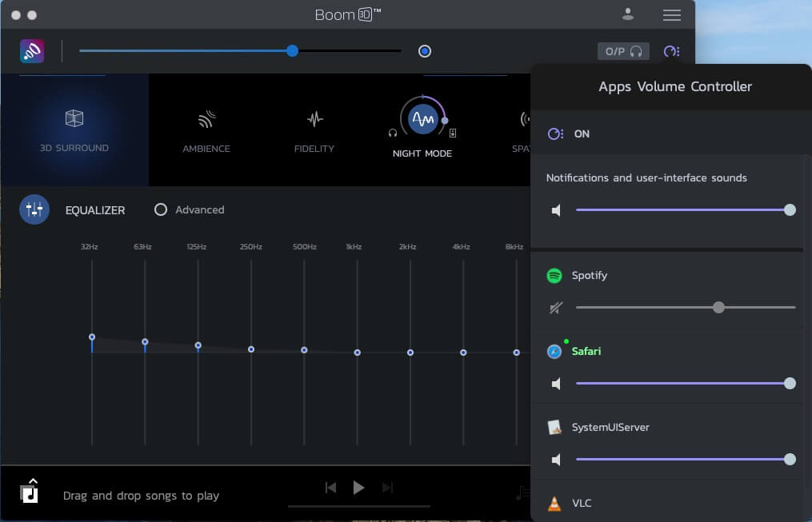The image size is (812, 522).
Task: Click the Safari compass app icon
Action: [x=554, y=351]
